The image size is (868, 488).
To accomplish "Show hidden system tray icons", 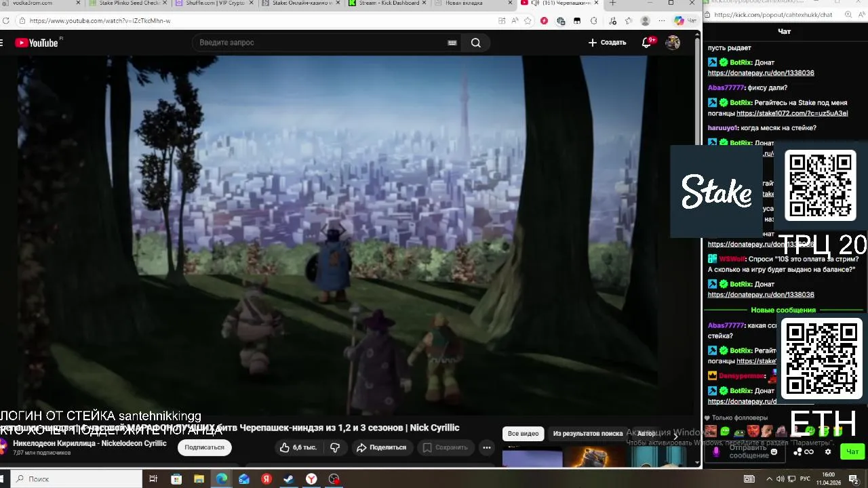I will pos(769,479).
